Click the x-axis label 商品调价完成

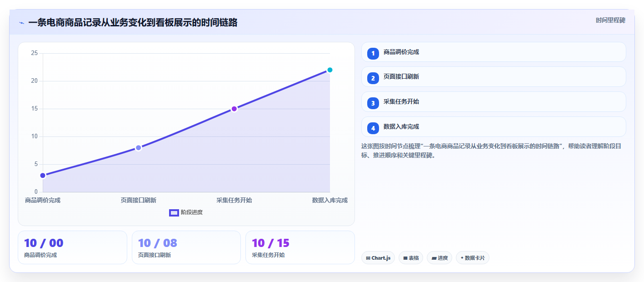pyautogui.click(x=43, y=200)
